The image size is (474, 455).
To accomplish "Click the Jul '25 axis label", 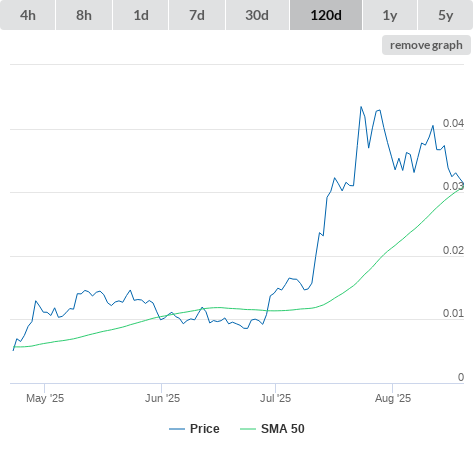I will tap(275, 398).
